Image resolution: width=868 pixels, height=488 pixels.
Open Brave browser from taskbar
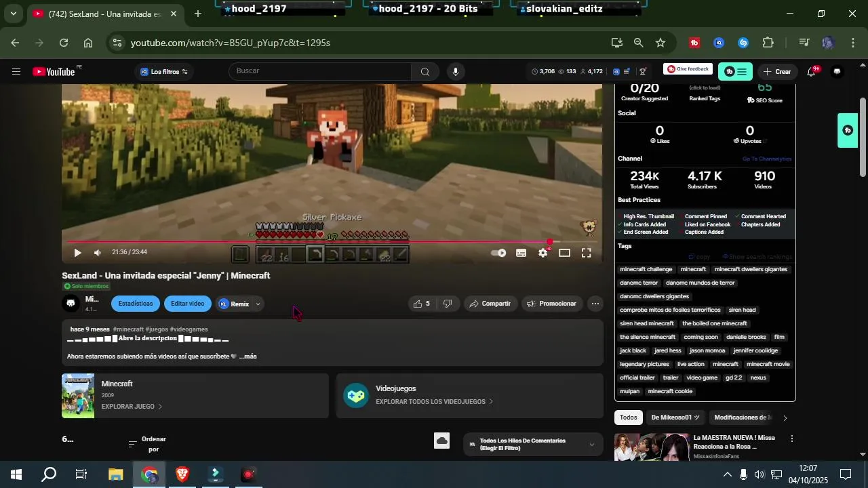[x=182, y=474]
